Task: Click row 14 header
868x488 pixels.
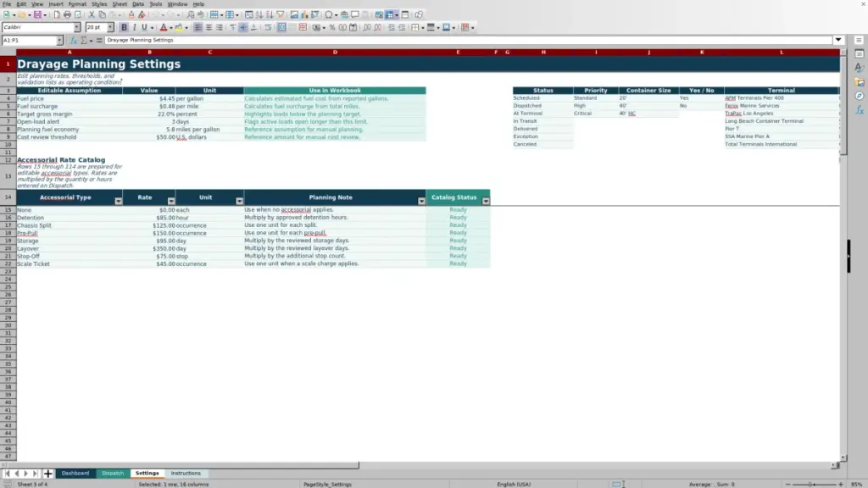Action: point(8,197)
